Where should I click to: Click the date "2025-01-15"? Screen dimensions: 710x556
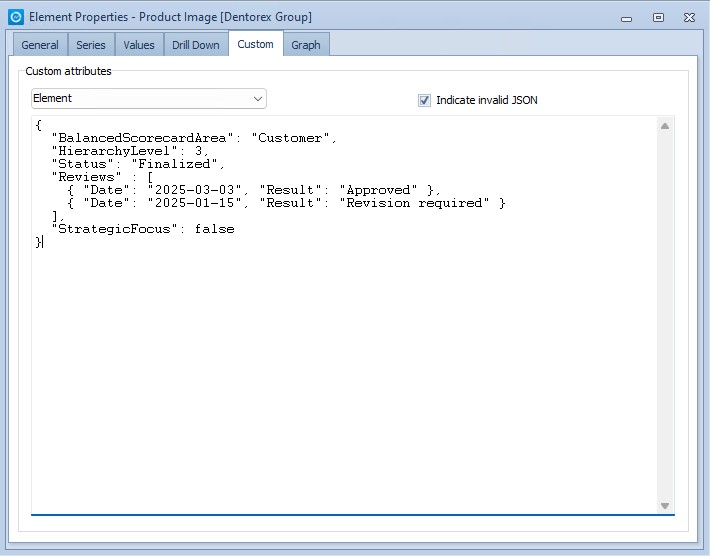pos(195,203)
